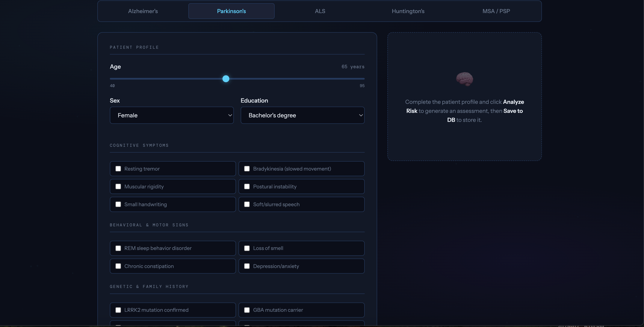Click the brain icon in results panel

464,79
